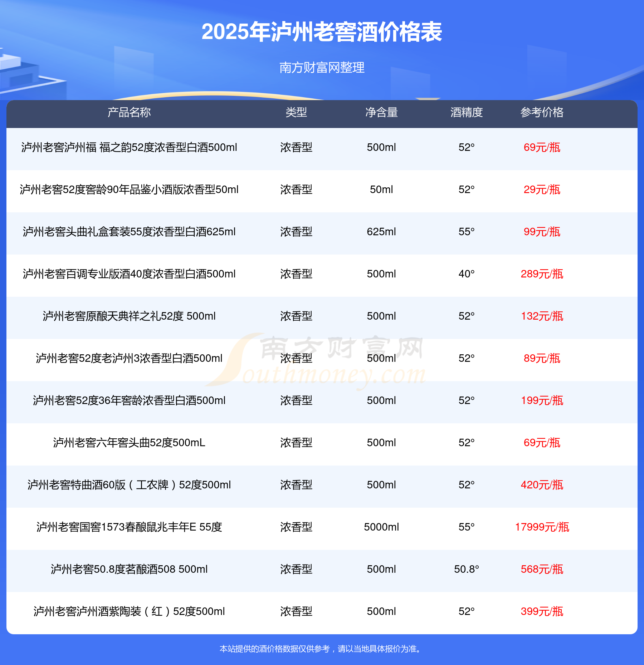The image size is (644, 665).
Task: Click the price "289元/瓶"
Action: (x=542, y=274)
